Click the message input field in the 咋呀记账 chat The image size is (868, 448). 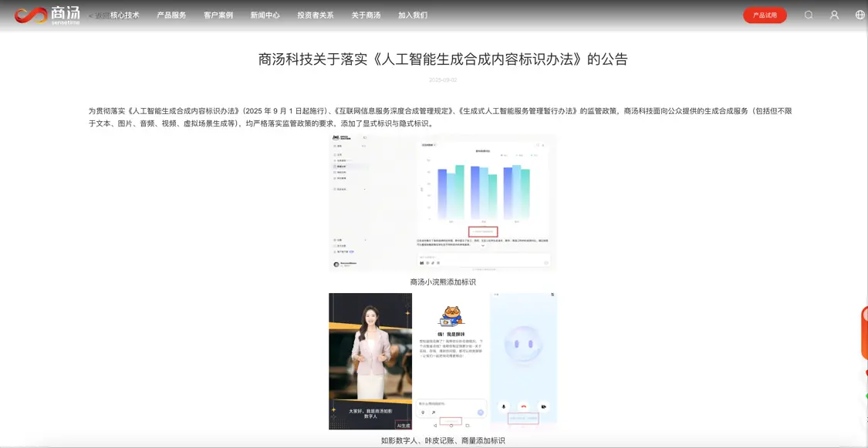(448, 403)
